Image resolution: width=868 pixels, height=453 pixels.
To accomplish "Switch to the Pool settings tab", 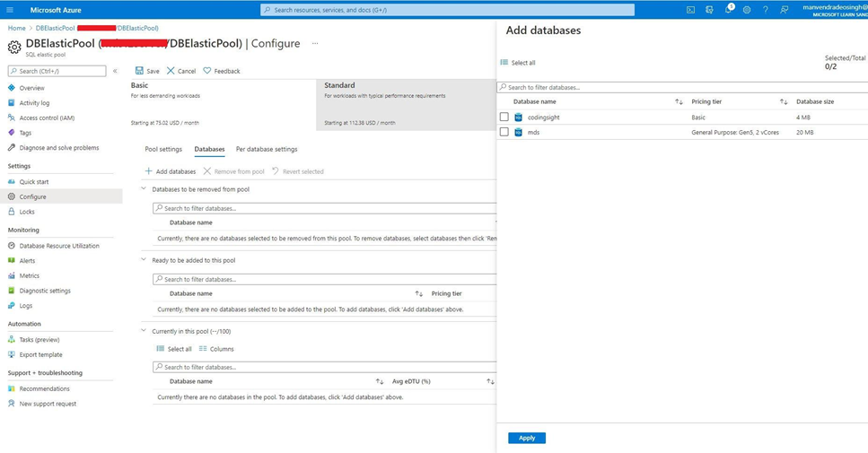I will pyautogui.click(x=163, y=149).
